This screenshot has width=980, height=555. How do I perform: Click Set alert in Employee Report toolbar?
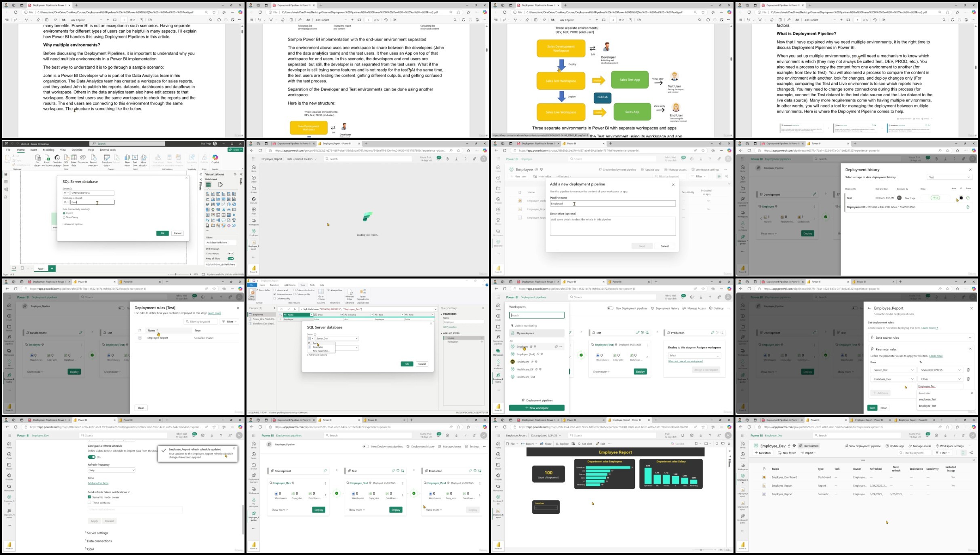coord(585,443)
